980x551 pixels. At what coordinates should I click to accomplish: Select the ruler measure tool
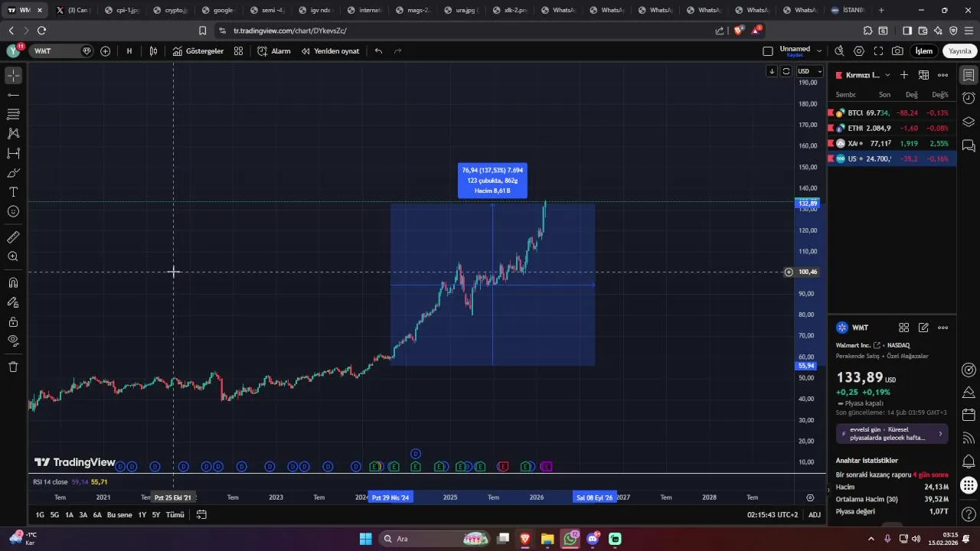click(x=13, y=237)
